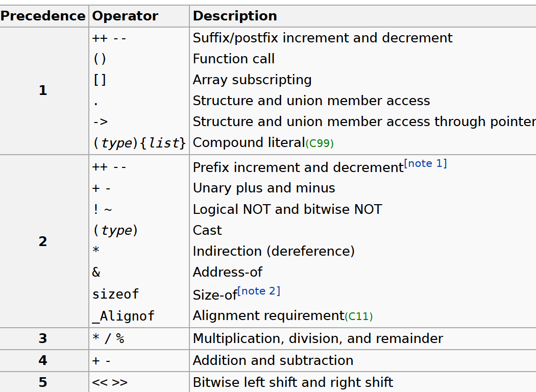Click the '&' address-of operator

tap(96, 272)
